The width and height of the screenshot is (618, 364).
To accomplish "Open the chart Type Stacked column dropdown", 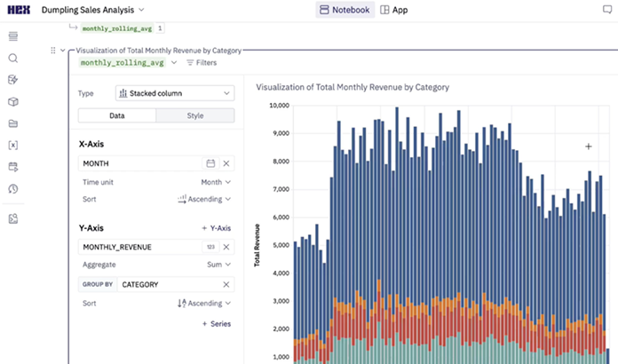I will [x=174, y=93].
